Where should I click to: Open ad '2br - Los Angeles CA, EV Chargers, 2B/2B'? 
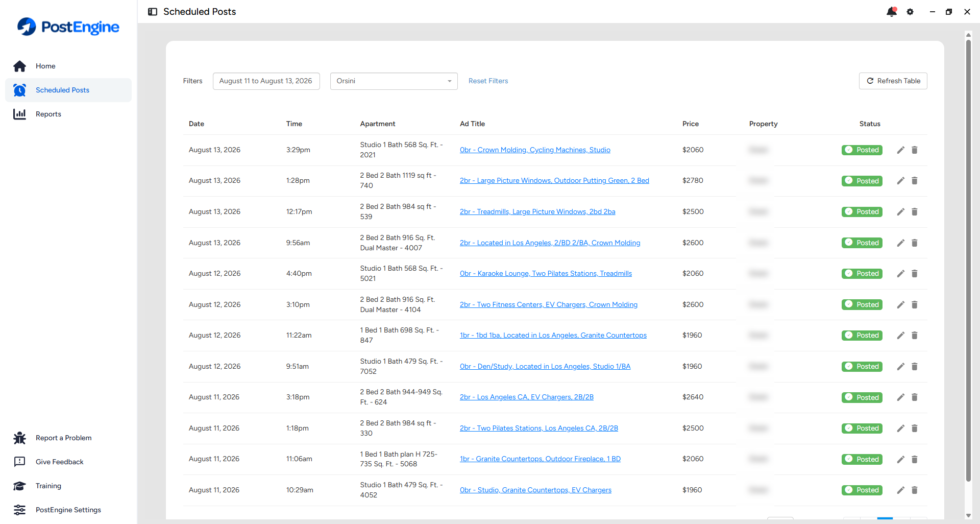pyautogui.click(x=527, y=397)
